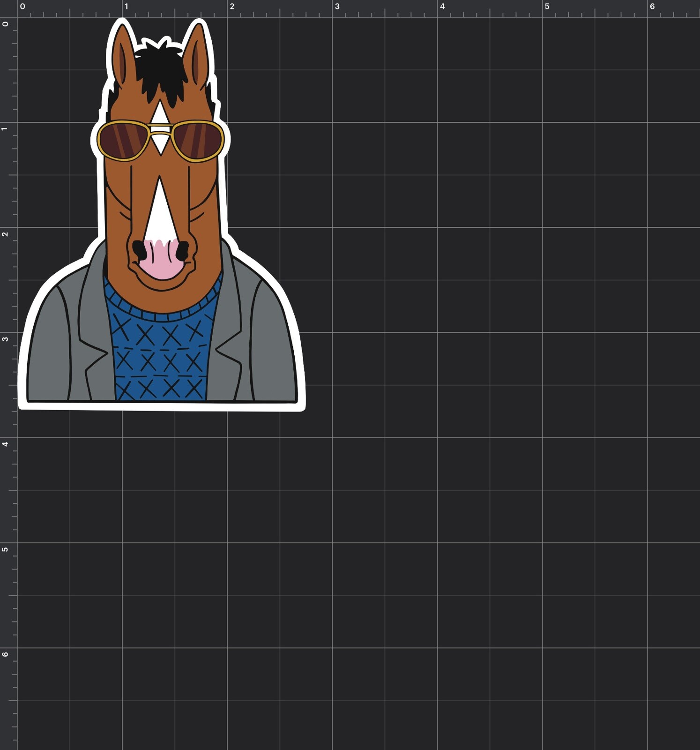Click the horse's gold-framed sunglasses
Image resolution: width=700 pixels, height=750 pixels.
(160, 141)
